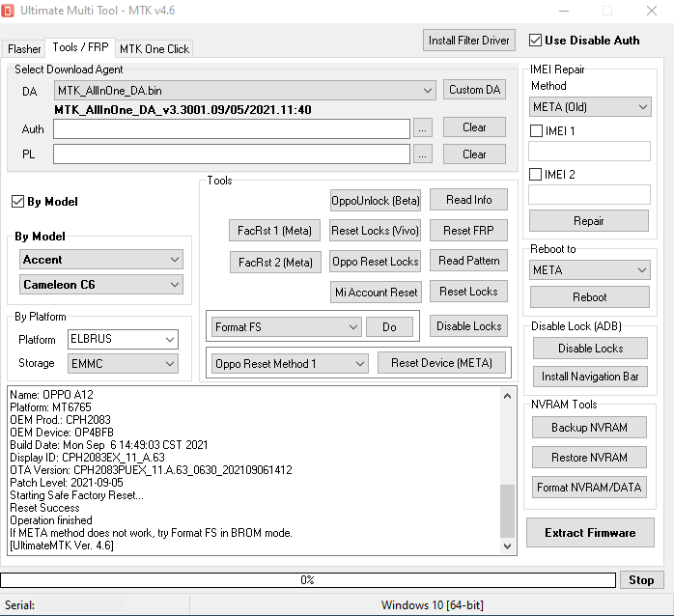Image resolution: width=674 pixels, height=616 pixels.
Task: Click the log scrollbar down arrow
Action: point(508,546)
